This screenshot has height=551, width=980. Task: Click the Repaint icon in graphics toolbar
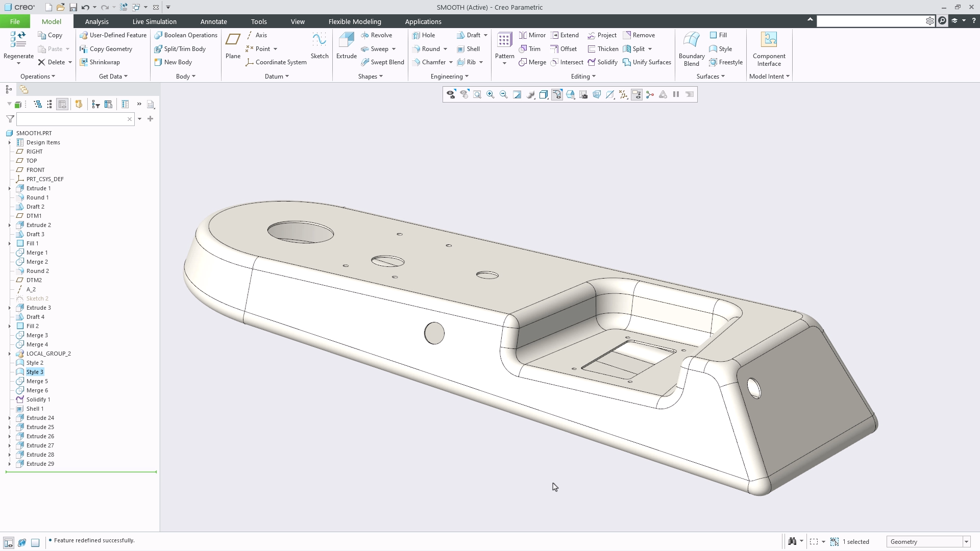point(517,94)
